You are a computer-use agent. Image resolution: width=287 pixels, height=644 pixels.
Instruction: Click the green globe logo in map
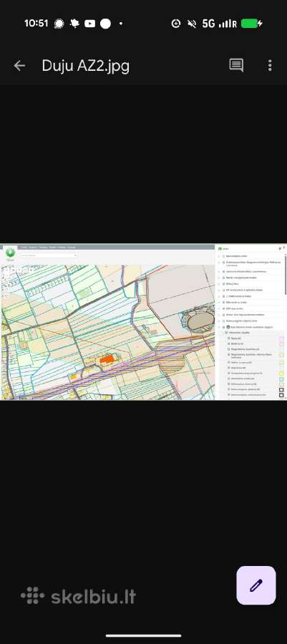10,253
